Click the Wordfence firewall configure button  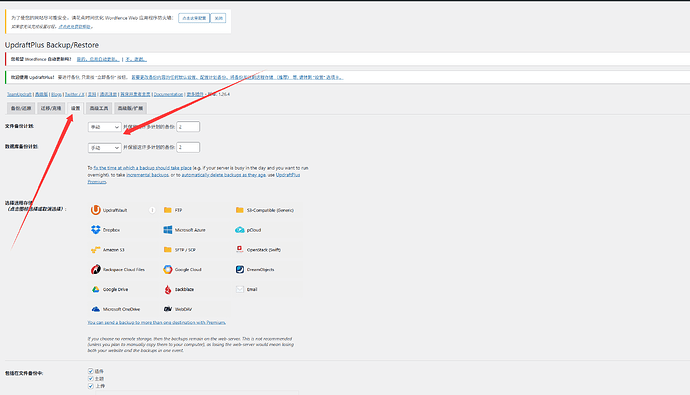194,18
